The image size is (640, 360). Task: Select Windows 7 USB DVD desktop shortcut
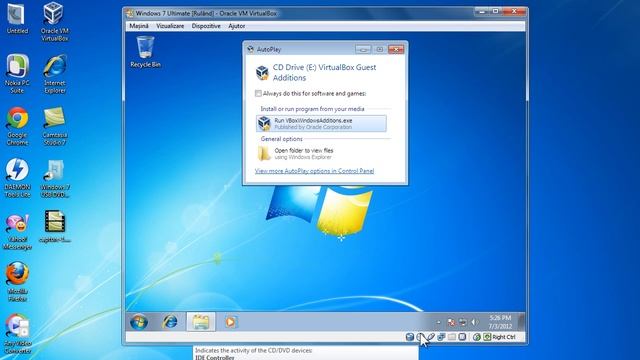click(x=55, y=178)
